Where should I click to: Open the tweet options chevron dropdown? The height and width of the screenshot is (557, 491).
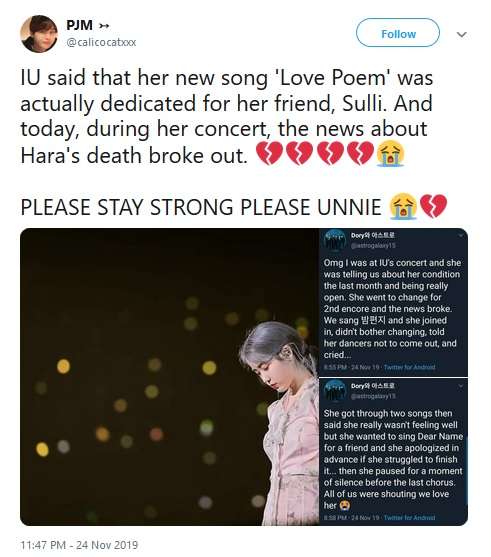[x=462, y=34]
